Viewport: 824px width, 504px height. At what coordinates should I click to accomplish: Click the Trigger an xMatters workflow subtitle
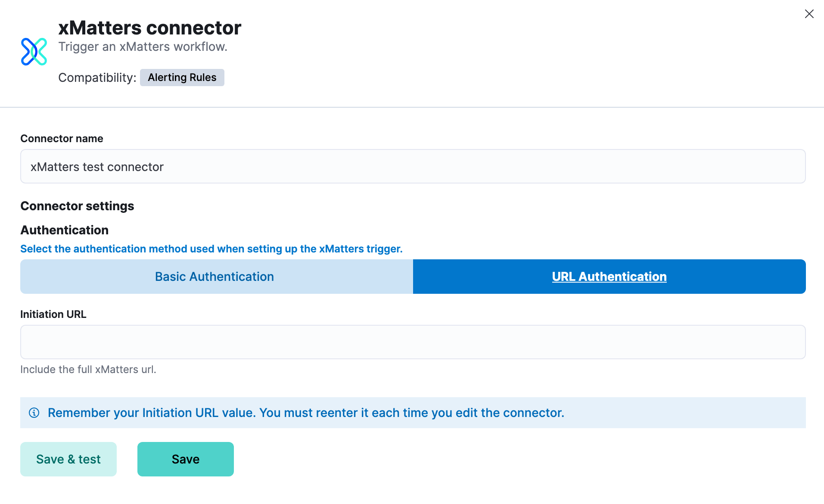pyautogui.click(x=143, y=47)
